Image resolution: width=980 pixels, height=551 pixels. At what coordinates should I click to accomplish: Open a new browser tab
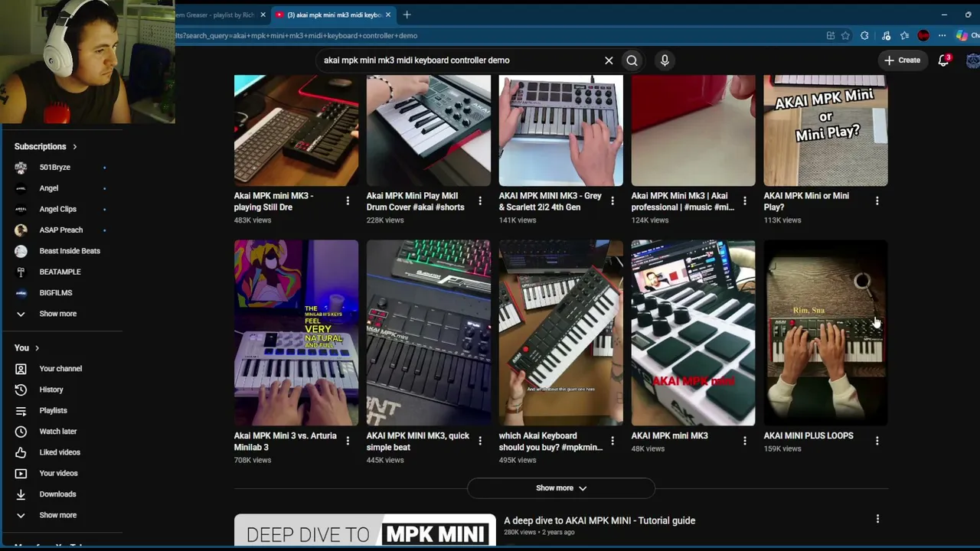407,15
